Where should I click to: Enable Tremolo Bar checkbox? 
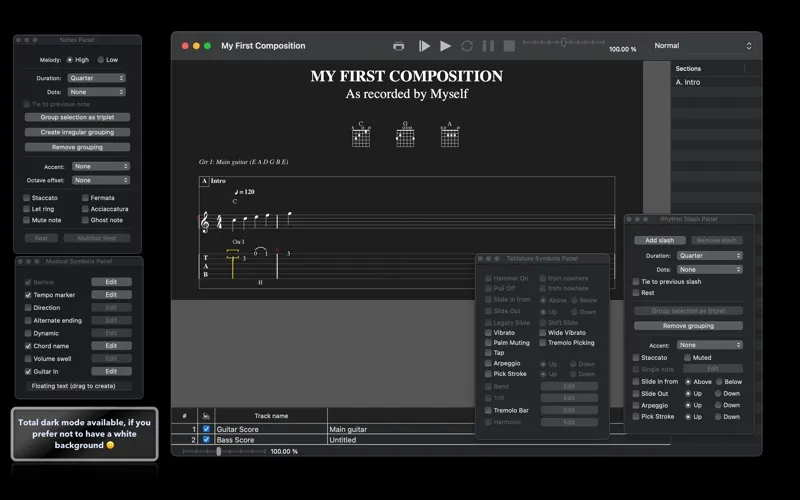(488, 410)
